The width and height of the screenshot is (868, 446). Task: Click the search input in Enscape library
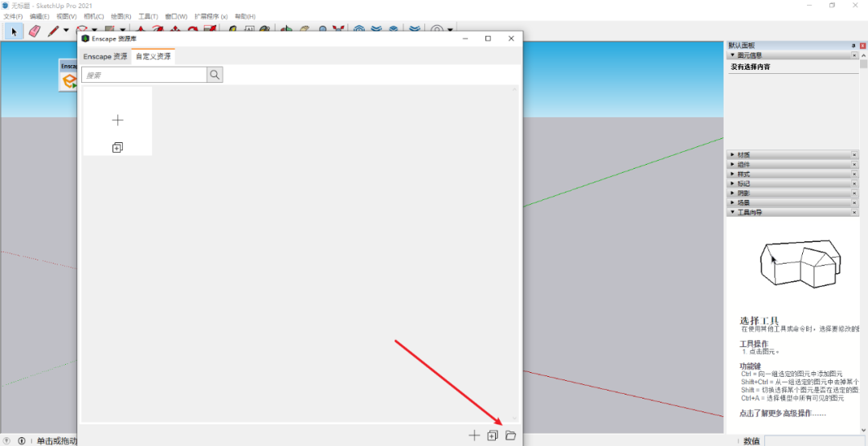(145, 75)
